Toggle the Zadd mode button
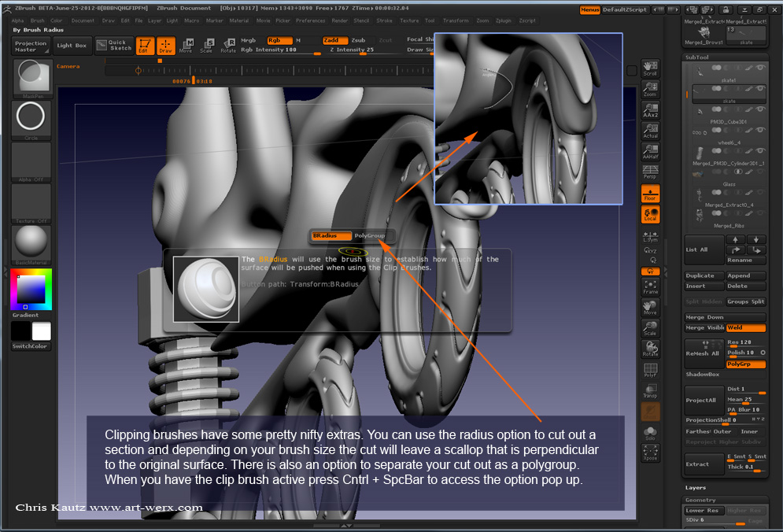 [x=335, y=40]
